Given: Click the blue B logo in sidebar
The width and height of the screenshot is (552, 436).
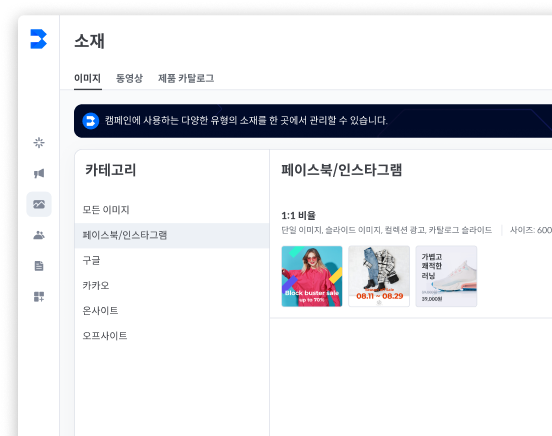Looking at the screenshot, I should 38,39.
